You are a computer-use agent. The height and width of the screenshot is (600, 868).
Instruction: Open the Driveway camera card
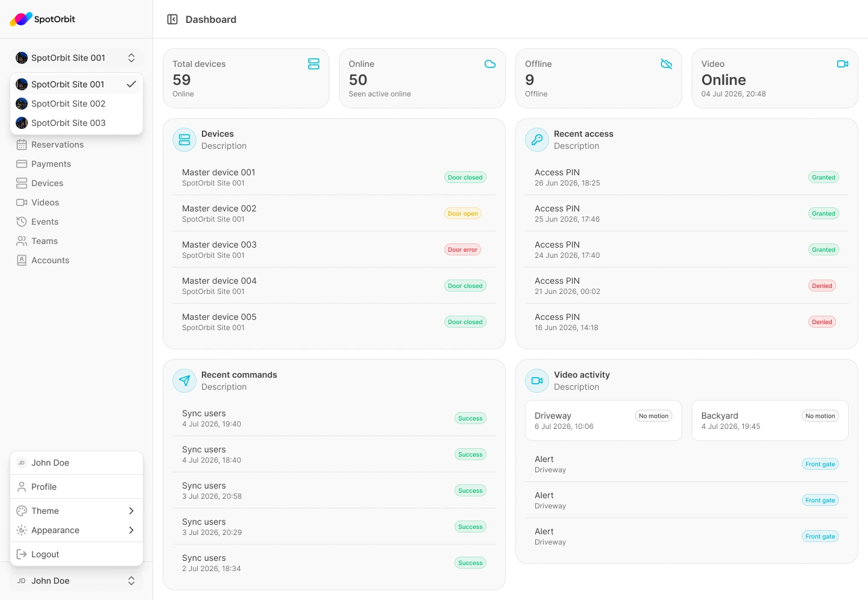[603, 420]
